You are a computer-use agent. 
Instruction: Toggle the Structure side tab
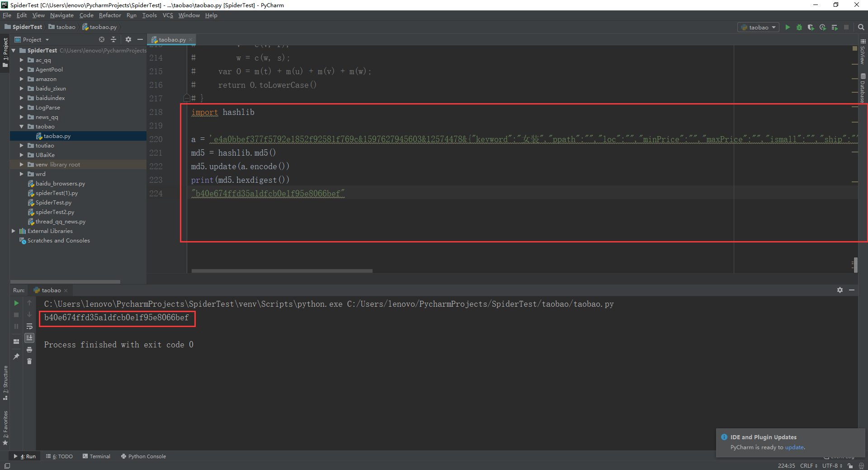(x=5, y=383)
